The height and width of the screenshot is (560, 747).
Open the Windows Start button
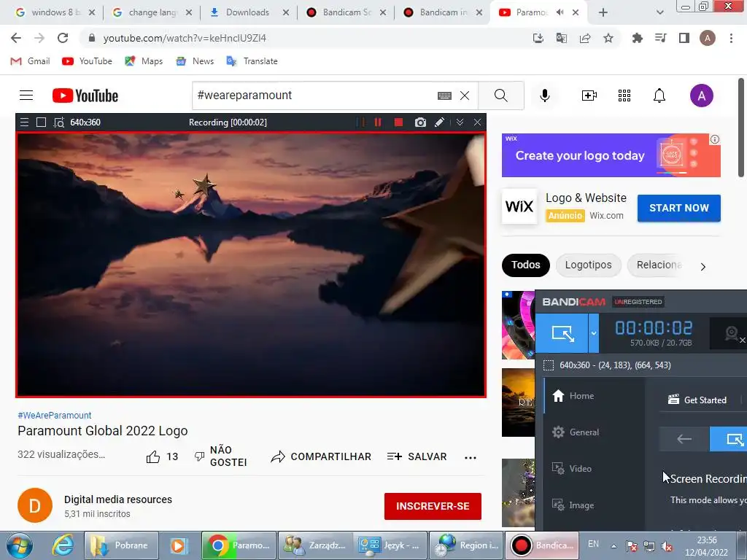20,545
